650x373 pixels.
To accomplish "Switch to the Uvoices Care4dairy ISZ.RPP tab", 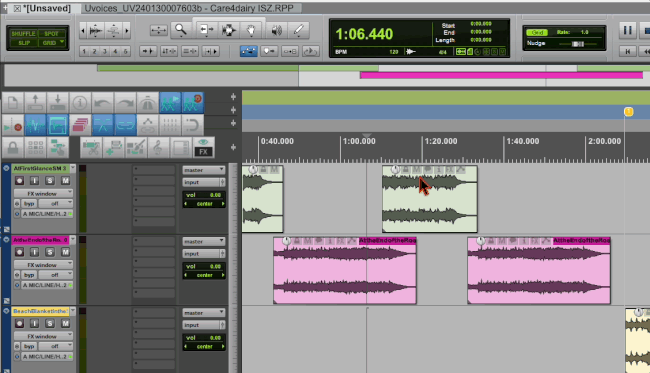I will (189, 8).
